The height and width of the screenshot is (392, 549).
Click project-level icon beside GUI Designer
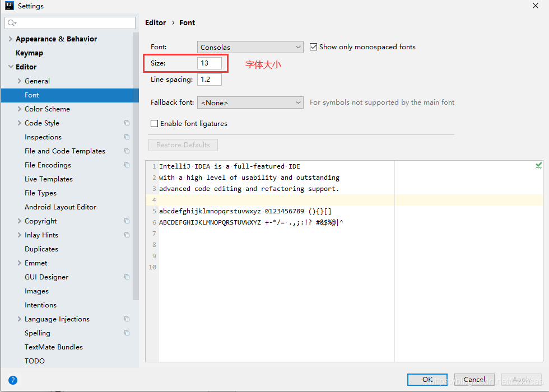(127, 277)
